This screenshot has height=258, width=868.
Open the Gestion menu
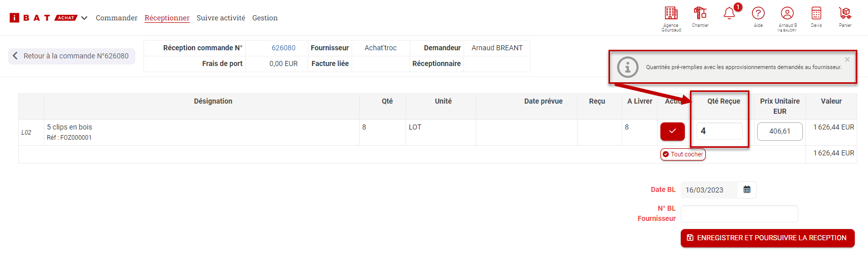pyautogui.click(x=265, y=18)
